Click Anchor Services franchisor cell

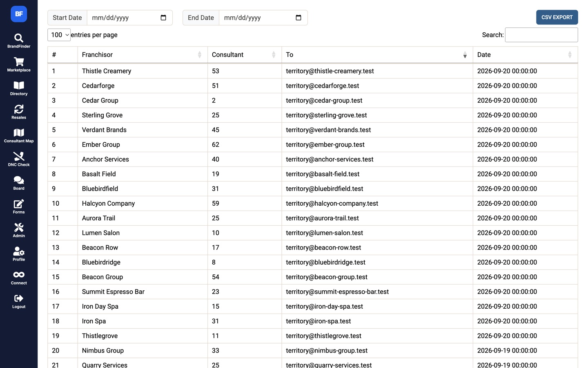143,159
